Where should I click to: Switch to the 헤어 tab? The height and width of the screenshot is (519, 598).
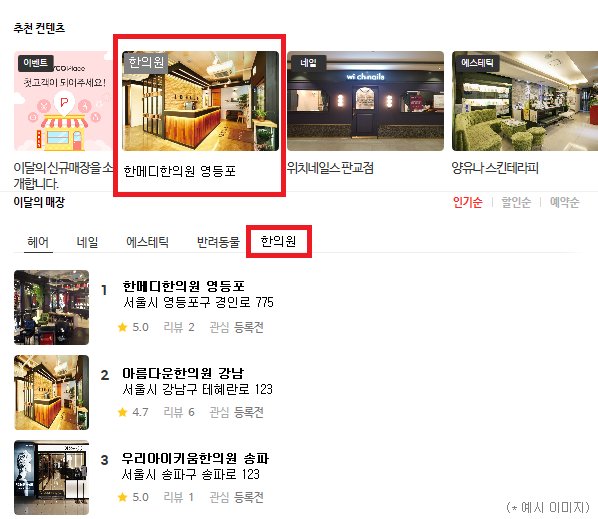[38, 242]
